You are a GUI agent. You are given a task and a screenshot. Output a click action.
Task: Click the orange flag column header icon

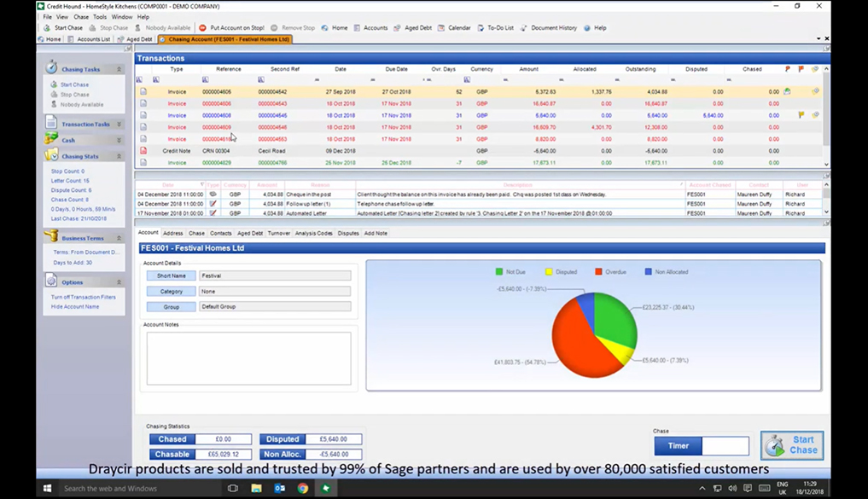click(801, 69)
